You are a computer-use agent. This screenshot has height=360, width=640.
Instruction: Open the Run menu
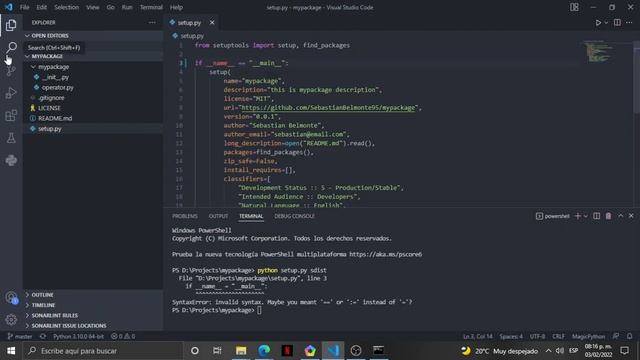127,7
